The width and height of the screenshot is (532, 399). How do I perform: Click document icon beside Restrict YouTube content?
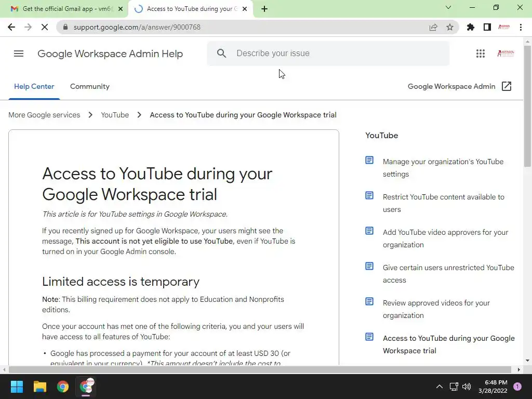point(369,195)
